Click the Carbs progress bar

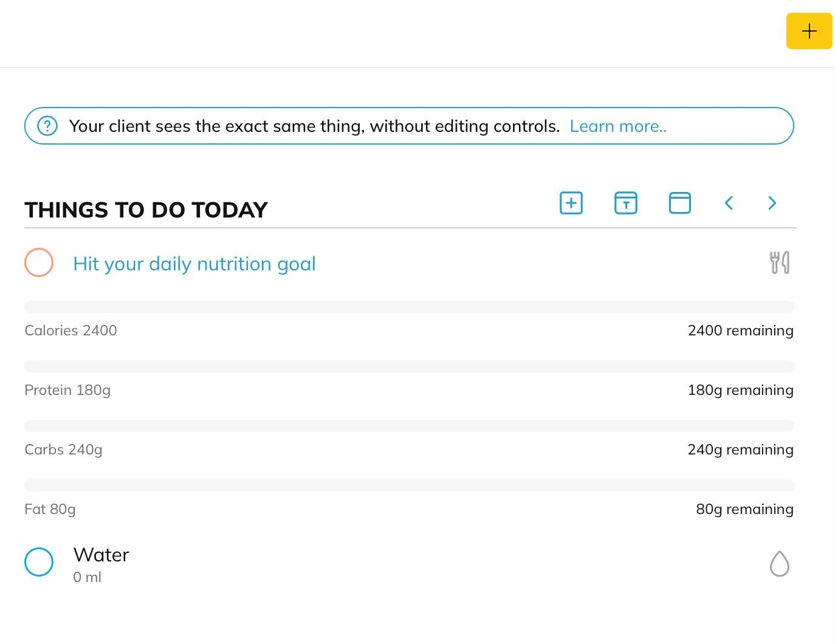[409, 426]
